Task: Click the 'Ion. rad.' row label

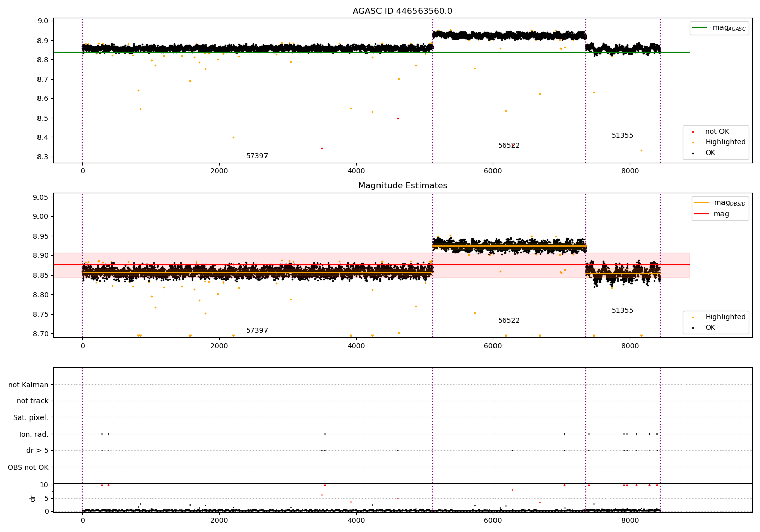Action: 34,434
